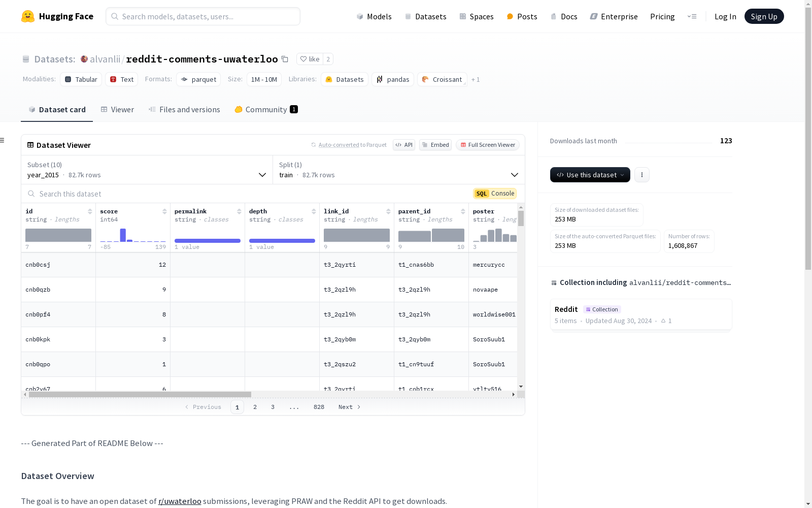Go to Spaces in the navigation
812x508 pixels.
pos(477,16)
